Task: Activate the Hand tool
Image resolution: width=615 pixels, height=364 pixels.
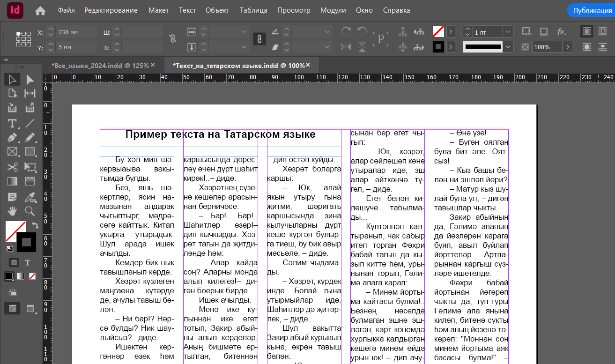Action: 12,211
